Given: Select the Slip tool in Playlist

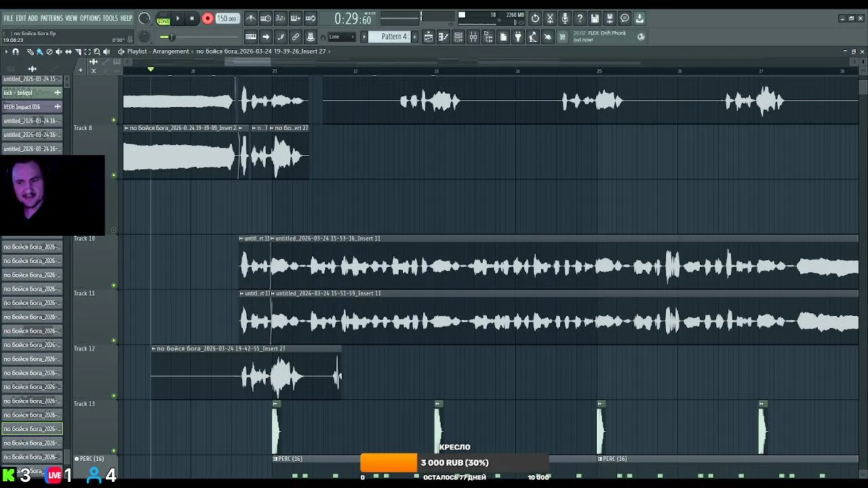Looking at the screenshot, I should point(68,52).
